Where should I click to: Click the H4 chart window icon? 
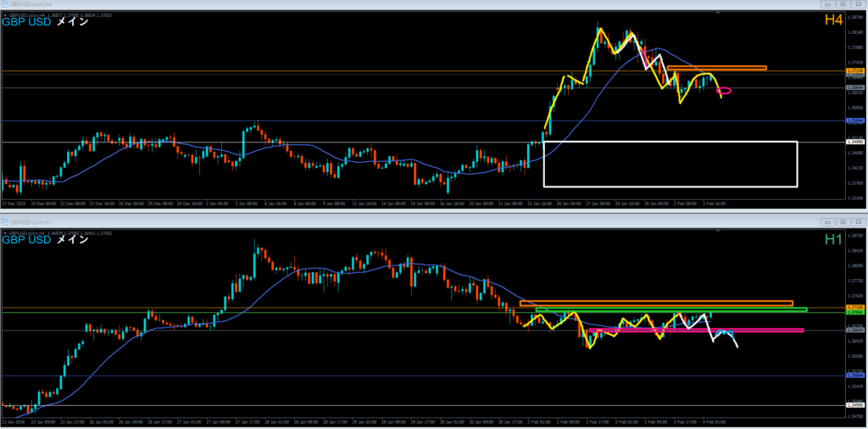(4, 4)
